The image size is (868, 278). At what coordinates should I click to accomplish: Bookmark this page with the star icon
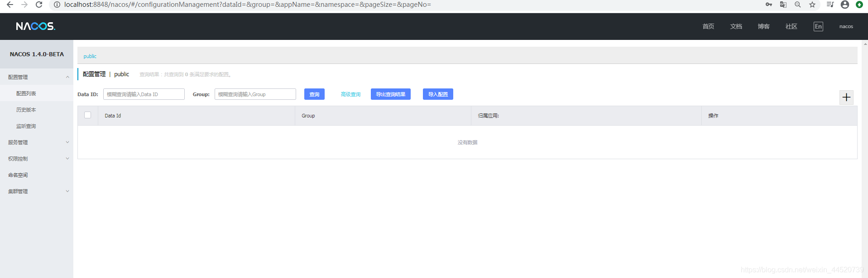tap(812, 5)
